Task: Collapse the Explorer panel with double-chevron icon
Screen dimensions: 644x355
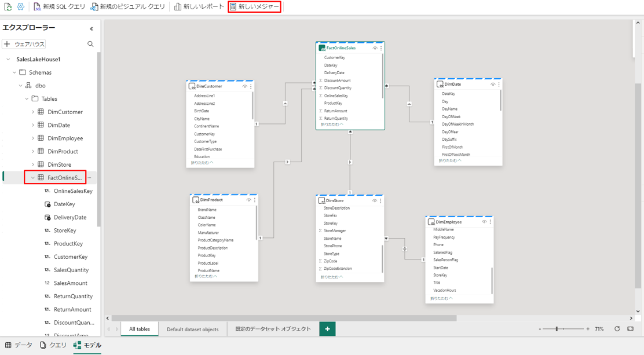Action: click(91, 28)
